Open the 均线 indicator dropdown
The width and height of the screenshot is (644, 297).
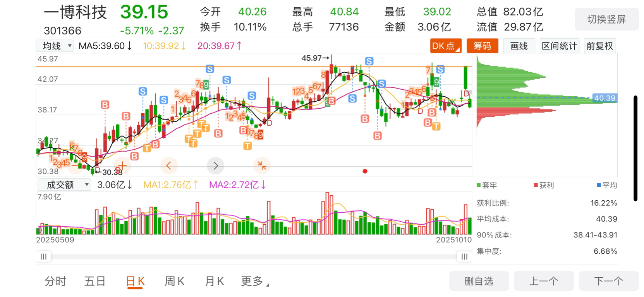pyautogui.click(x=55, y=46)
